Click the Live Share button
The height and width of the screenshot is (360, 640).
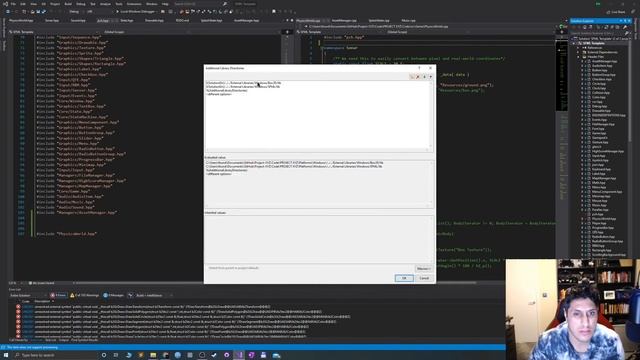[x=616, y=12]
